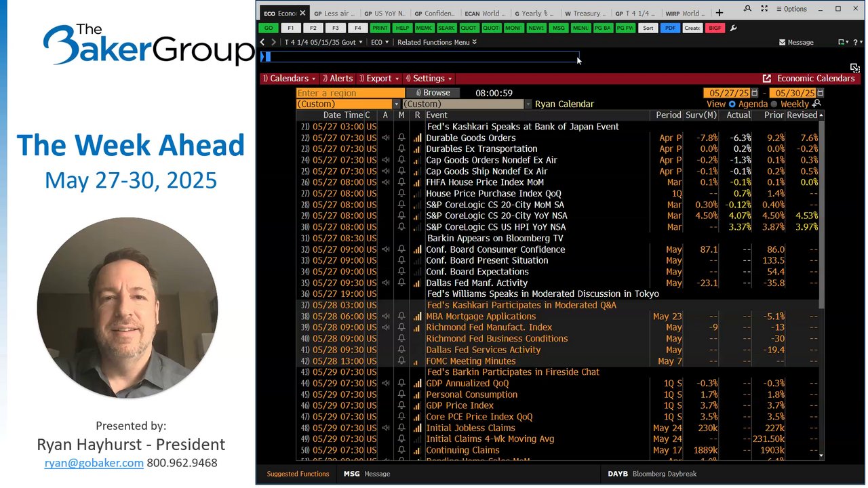This screenshot has width=868, height=488.
Task: Open the end date calendar picker
Action: (820, 93)
